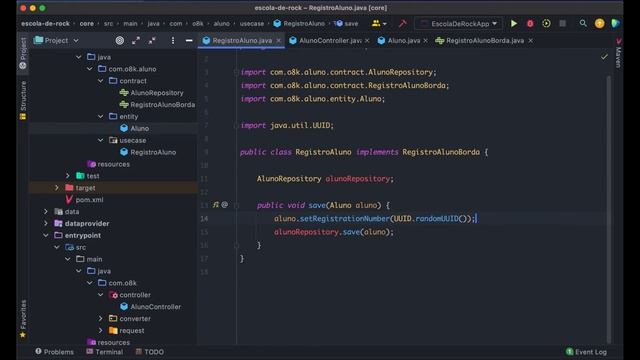Run with coverage icon in toolbar

point(546,24)
